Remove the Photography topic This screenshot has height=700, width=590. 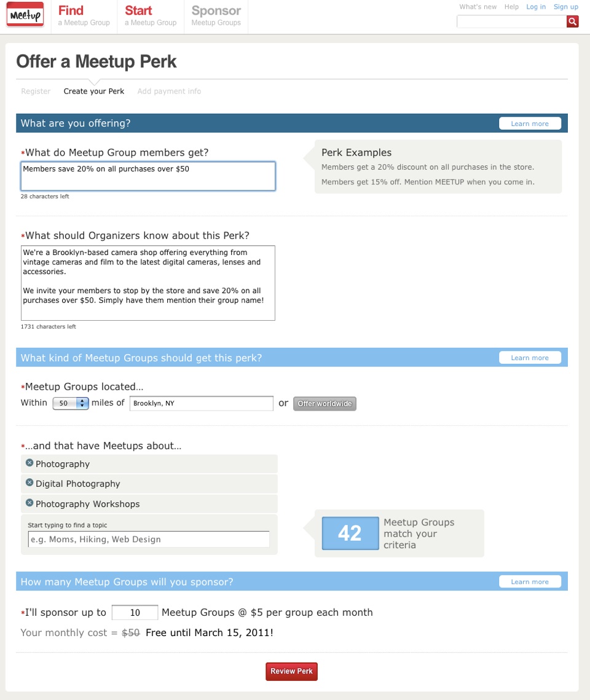[29, 463]
